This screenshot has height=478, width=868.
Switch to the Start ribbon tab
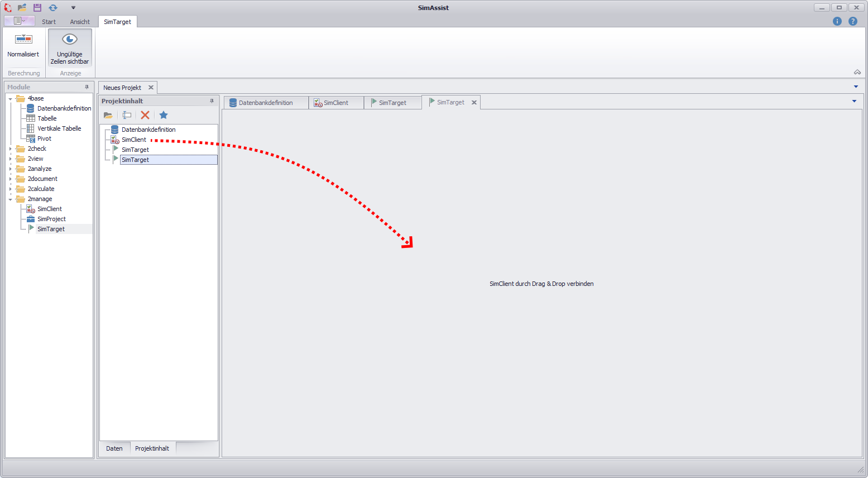49,22
